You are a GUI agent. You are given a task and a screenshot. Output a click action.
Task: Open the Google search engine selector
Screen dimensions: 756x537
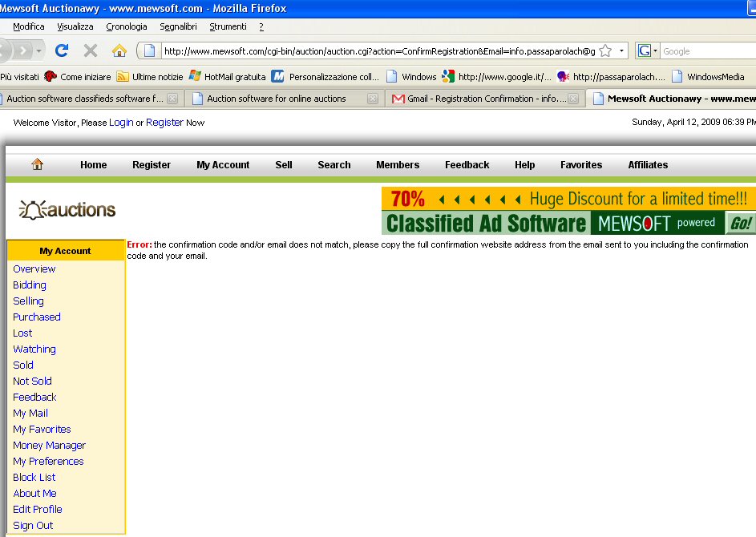coord(647,50)
